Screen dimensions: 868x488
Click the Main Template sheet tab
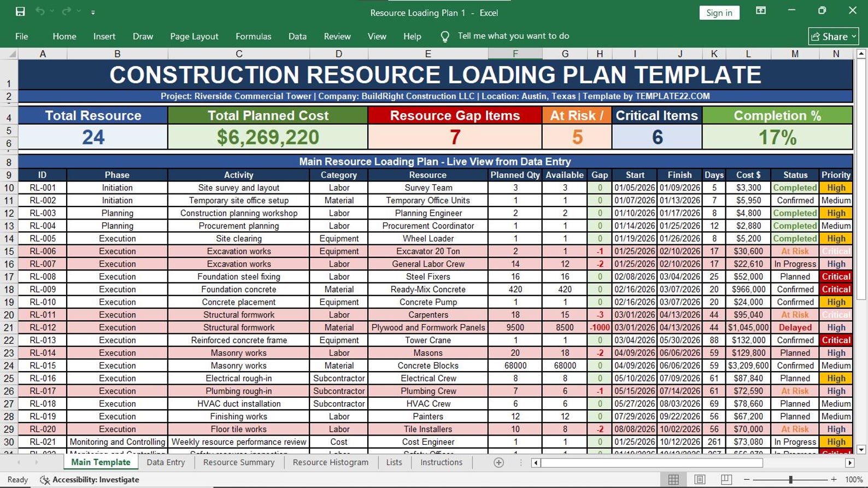point(101,462)
